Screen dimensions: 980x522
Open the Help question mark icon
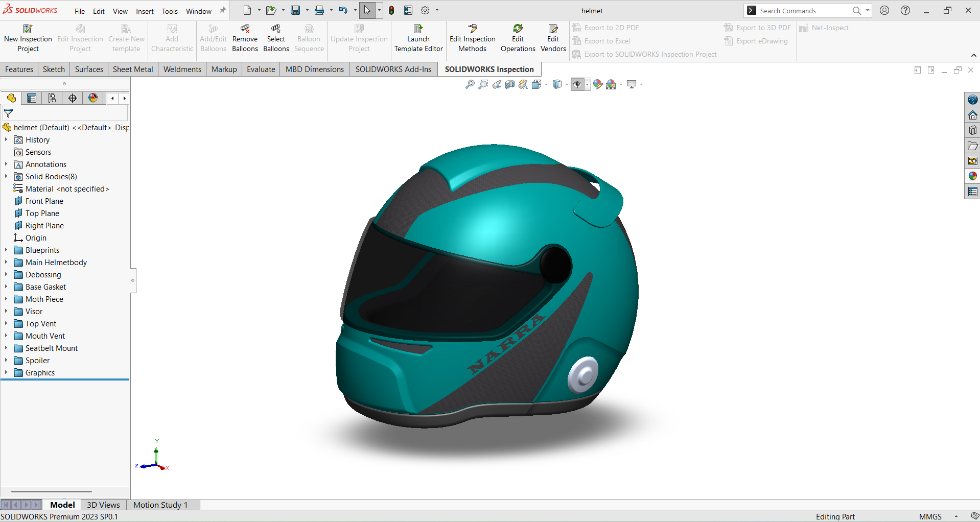[x=905, y=10]
